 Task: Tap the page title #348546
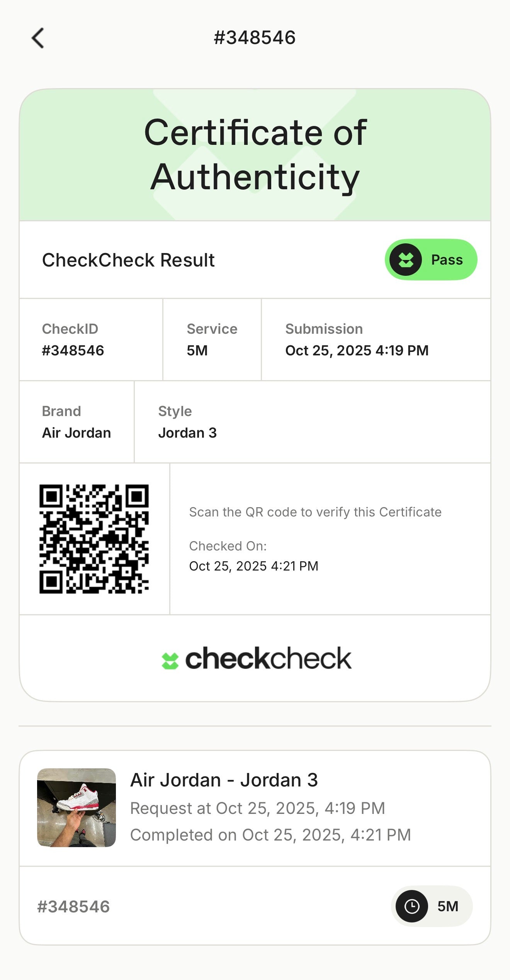click(255, 38)
